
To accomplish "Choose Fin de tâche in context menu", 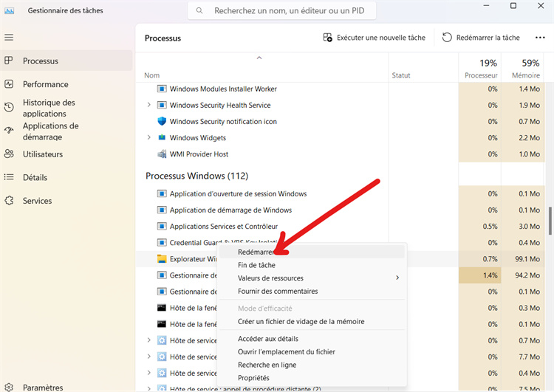I will [256, 265].
